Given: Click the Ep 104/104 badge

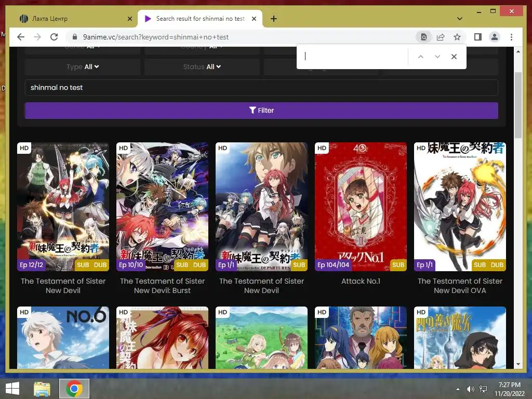Looking at the screenshot, I should coord(333,265).
